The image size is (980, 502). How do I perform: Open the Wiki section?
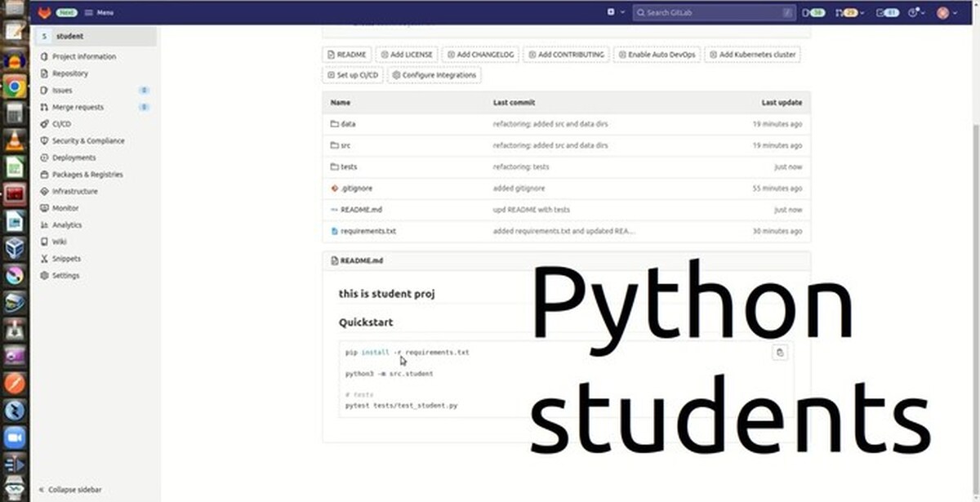click(x=60, y=242)
